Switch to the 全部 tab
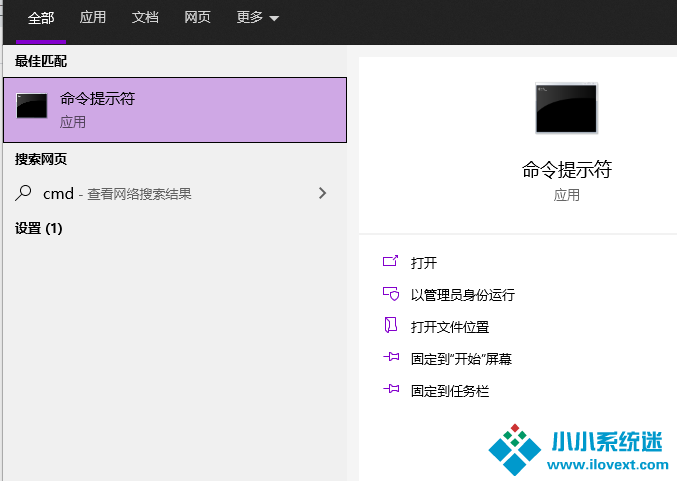 (x=41, y=18)
